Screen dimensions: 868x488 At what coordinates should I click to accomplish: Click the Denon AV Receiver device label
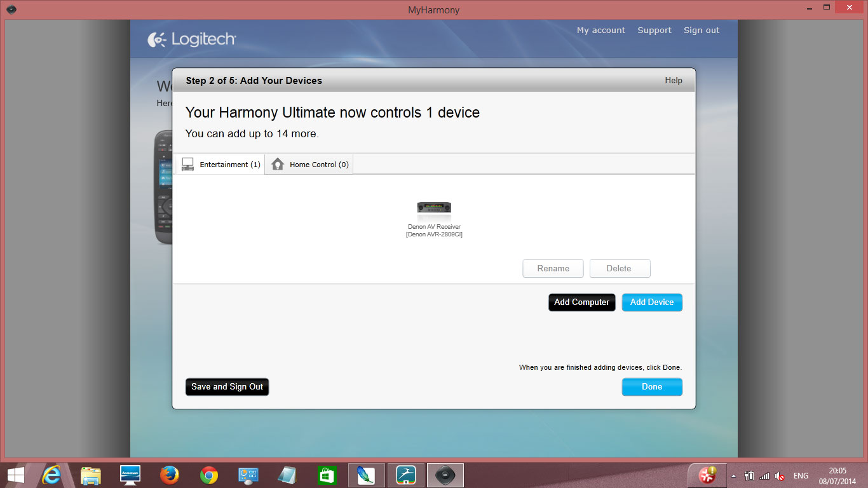coord(434,231)
